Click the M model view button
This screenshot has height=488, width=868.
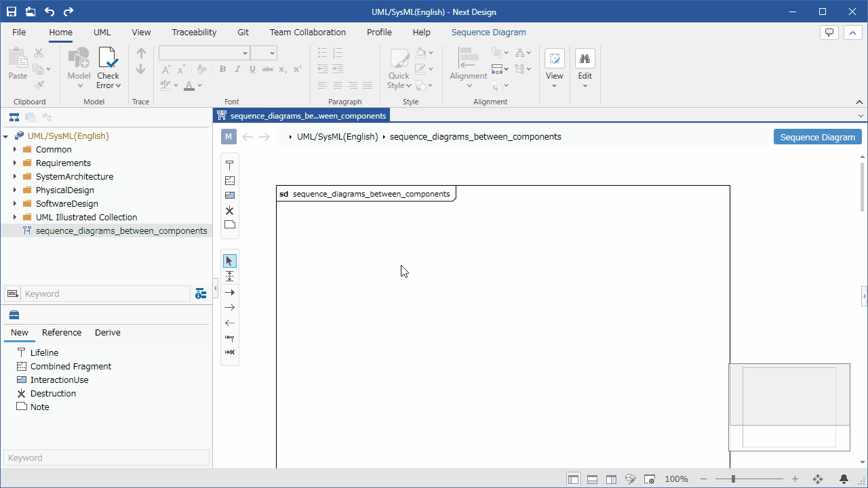229,137
